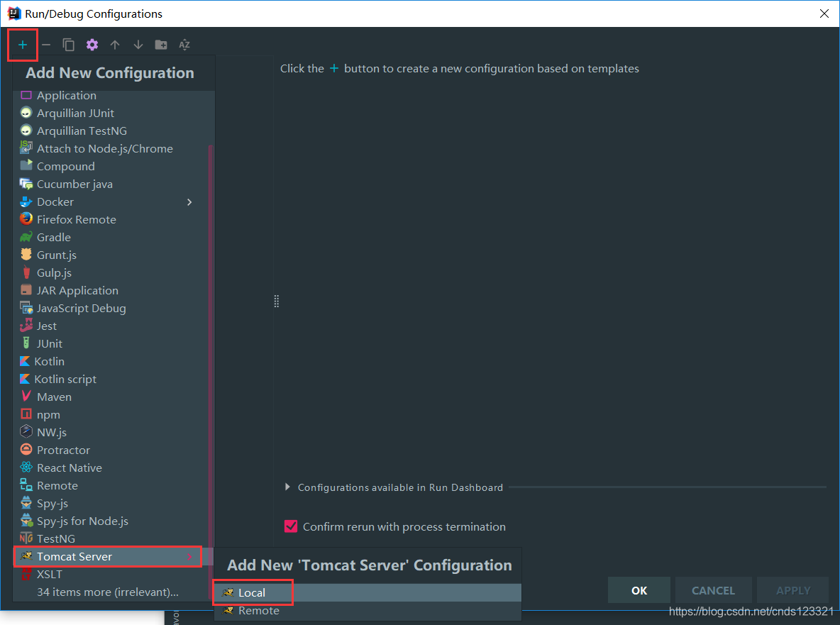Image resolution: width=840 pixels, height=625 pixels.
Task: Click the APPLY button
Action: [x=793, y=590]
